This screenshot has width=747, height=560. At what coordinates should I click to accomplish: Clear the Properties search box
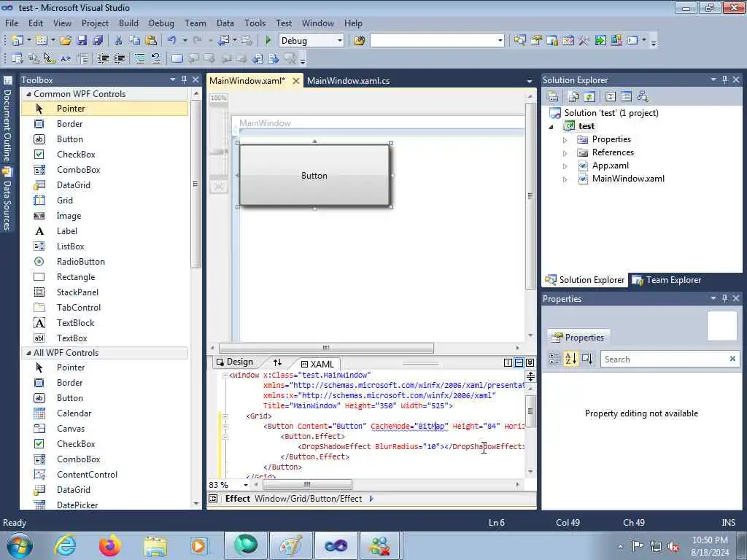tap(732, 359)
